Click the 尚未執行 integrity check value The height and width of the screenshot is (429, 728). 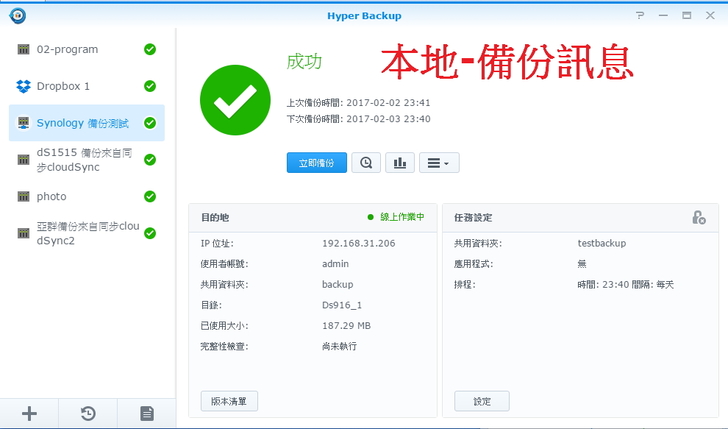[339, 346]
